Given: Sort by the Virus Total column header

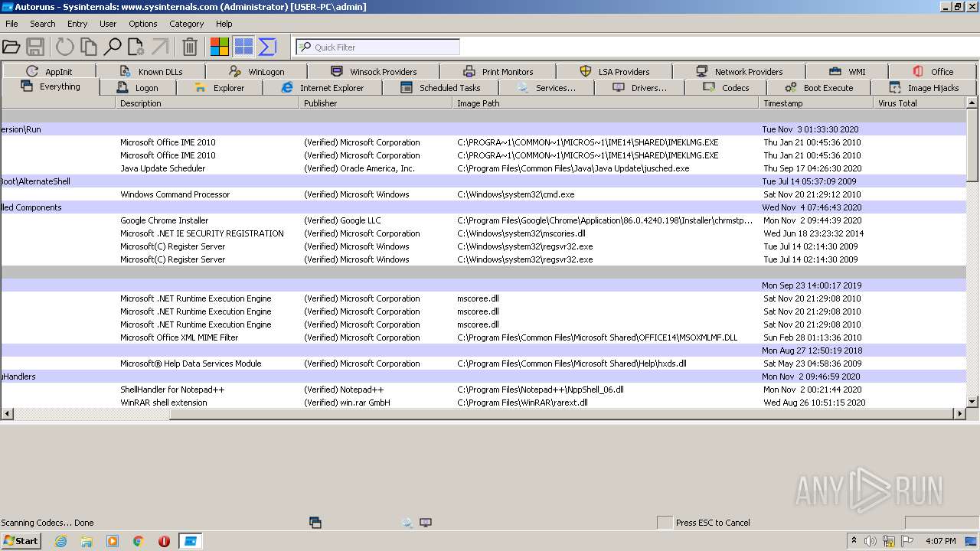Looking at the screenshot, I should pyautogui.click(x=920, y=103).
